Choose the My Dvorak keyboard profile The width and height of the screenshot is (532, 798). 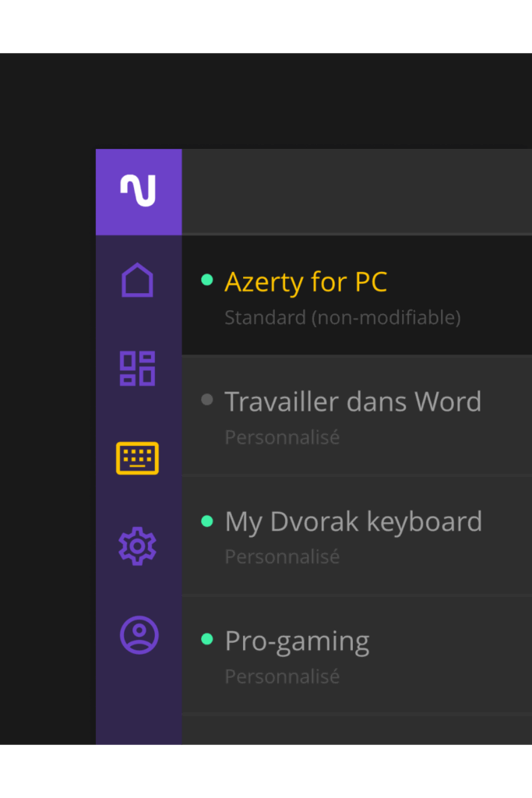pos(353,521)
